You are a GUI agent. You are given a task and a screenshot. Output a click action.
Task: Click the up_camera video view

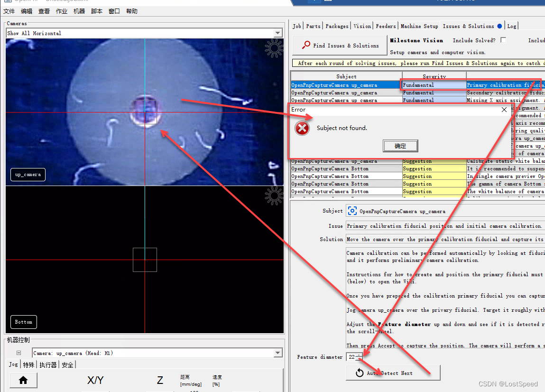click(145, 112)
